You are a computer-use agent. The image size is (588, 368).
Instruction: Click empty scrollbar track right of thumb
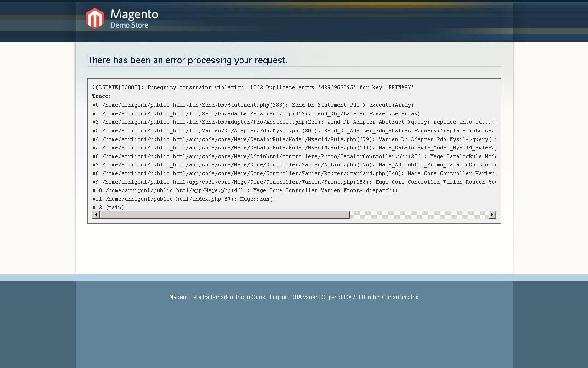tap(418, 215)
